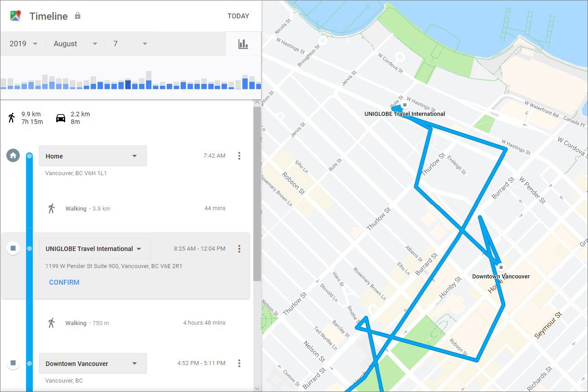Open the bar chart view icon

coord(243,44)
